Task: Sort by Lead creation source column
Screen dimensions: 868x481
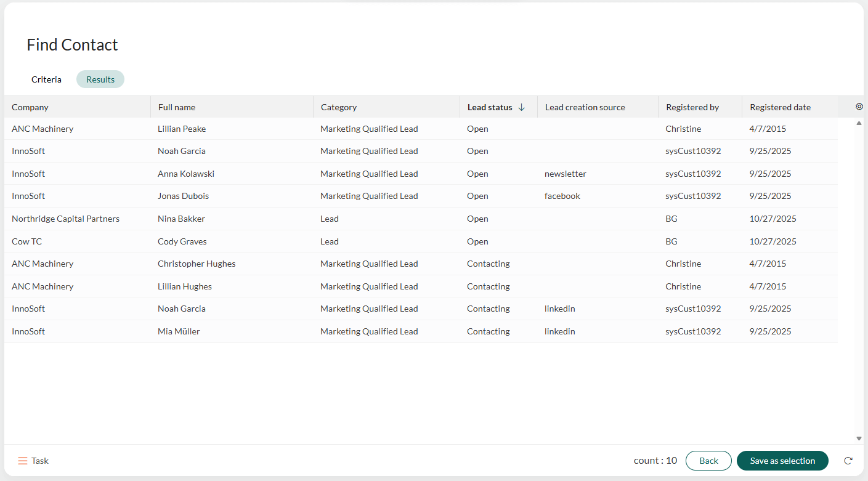Action: click(x=584, y=107)
